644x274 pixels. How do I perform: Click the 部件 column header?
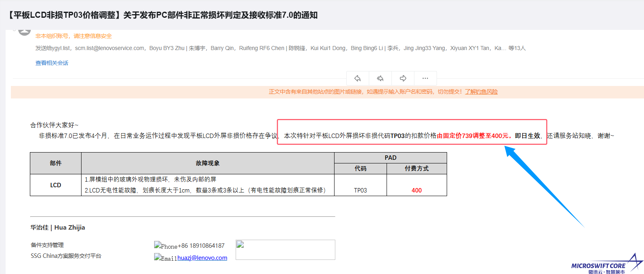[56, 163]
